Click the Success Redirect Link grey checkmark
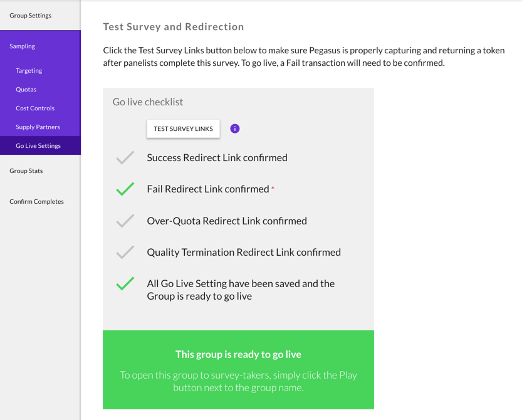 pos(125,157)
